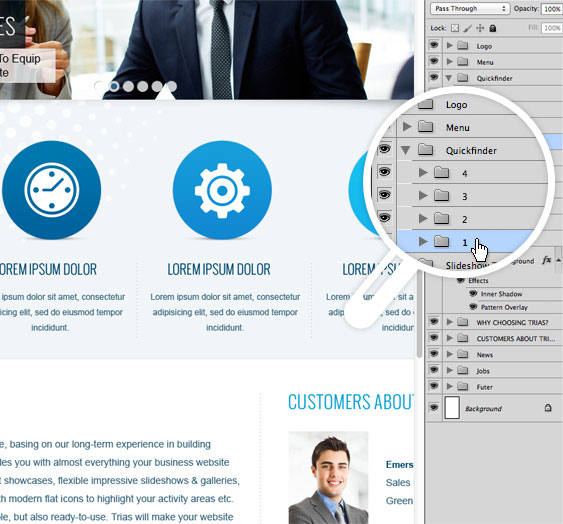Image resolution: width=563 pixels, height=524 pixels.
Task: Expand the News group triangle
Action: (x=449, y=354)
